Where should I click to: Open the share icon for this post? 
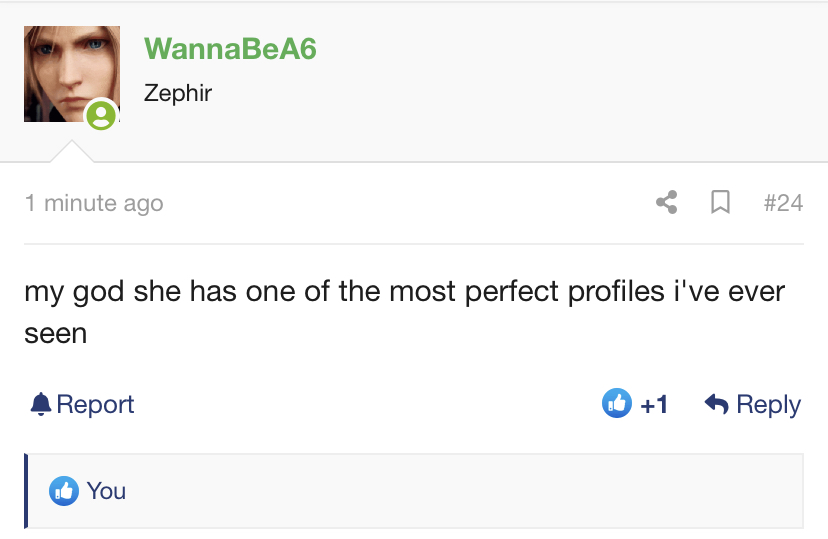coord(667,202)
